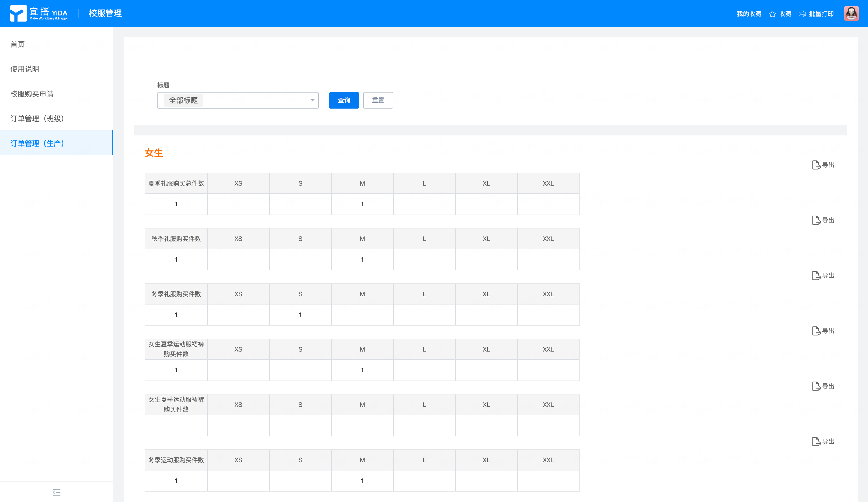
Task: Collapse the left sidebar menu
Action: pos(57,492)
